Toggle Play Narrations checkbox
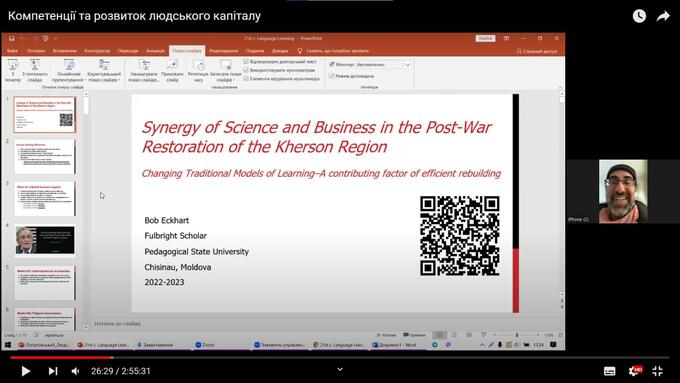 pos(246,62)
